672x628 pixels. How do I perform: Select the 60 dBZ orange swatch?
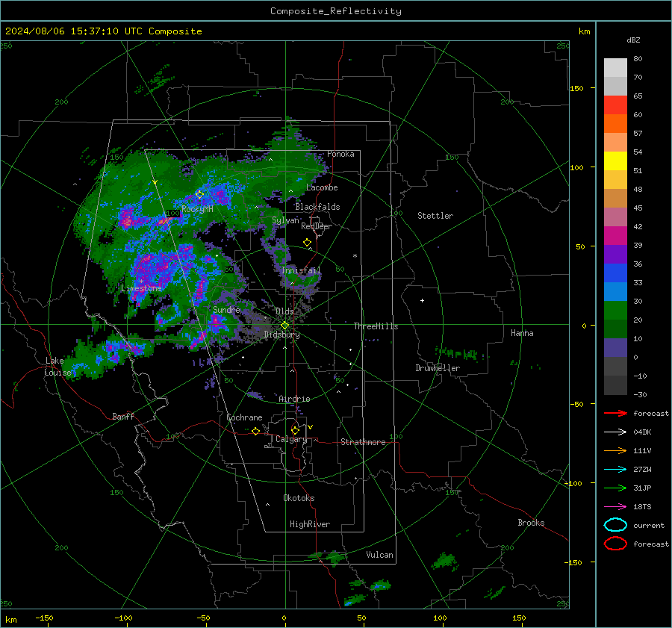point(615,123)
